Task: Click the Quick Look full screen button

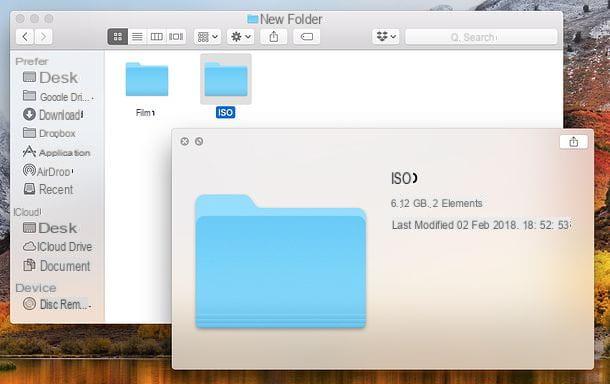Action: coord(199,141)
